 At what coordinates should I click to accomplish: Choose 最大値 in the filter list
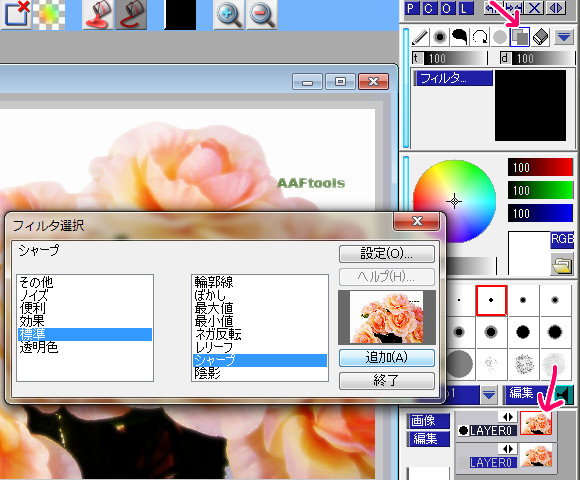click(260, 308)
